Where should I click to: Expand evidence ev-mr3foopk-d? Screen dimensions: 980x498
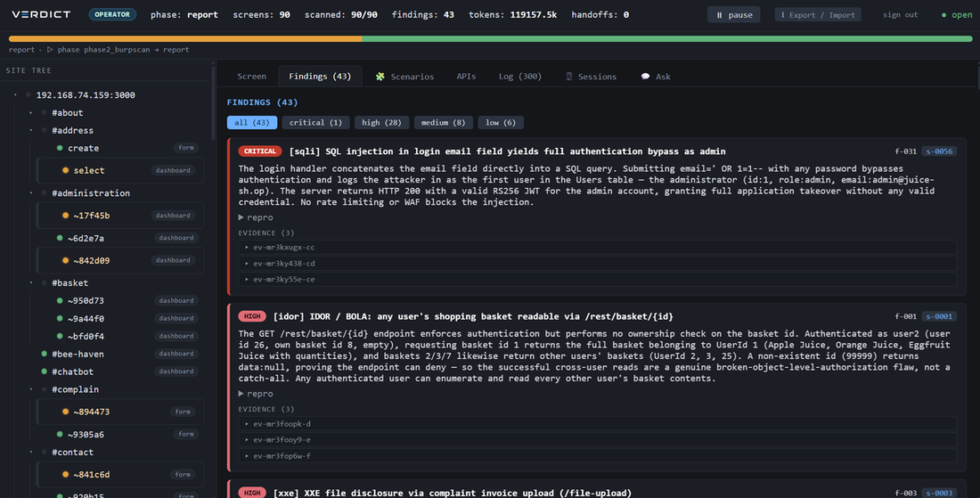point(597,424)
